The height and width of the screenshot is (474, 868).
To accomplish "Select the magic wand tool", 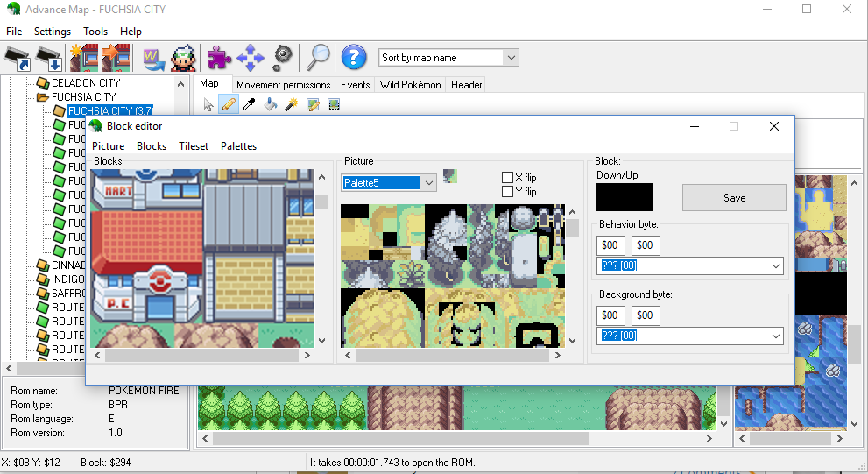I will (291, 104).
